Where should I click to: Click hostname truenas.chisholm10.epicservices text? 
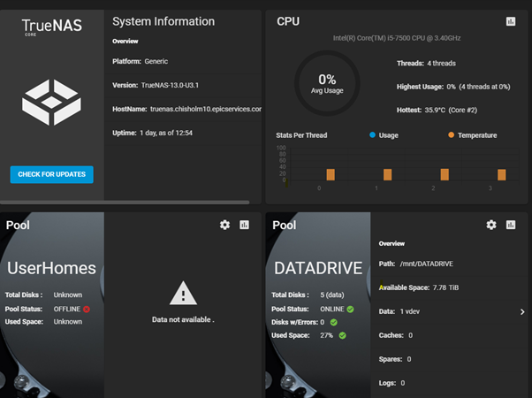point(206,109)
